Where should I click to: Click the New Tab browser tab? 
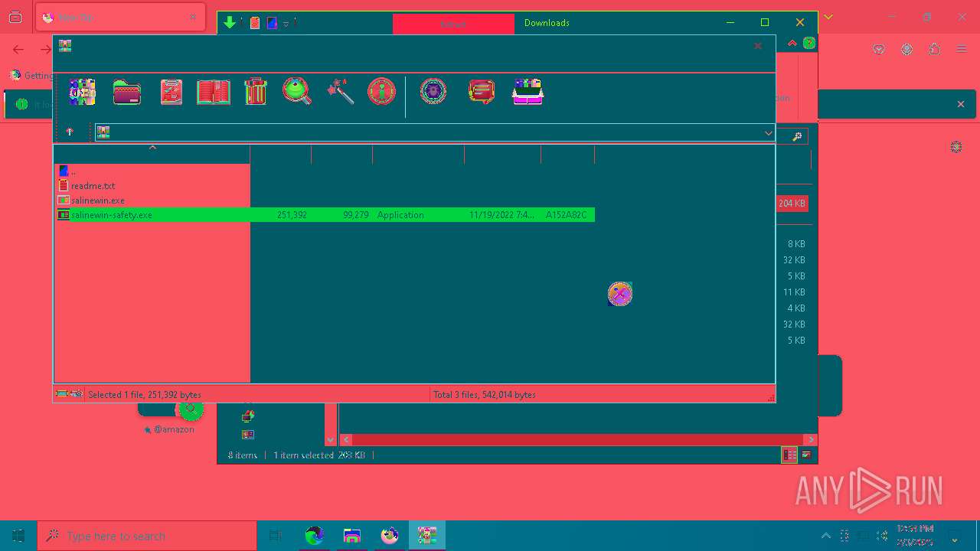point(119,17)
